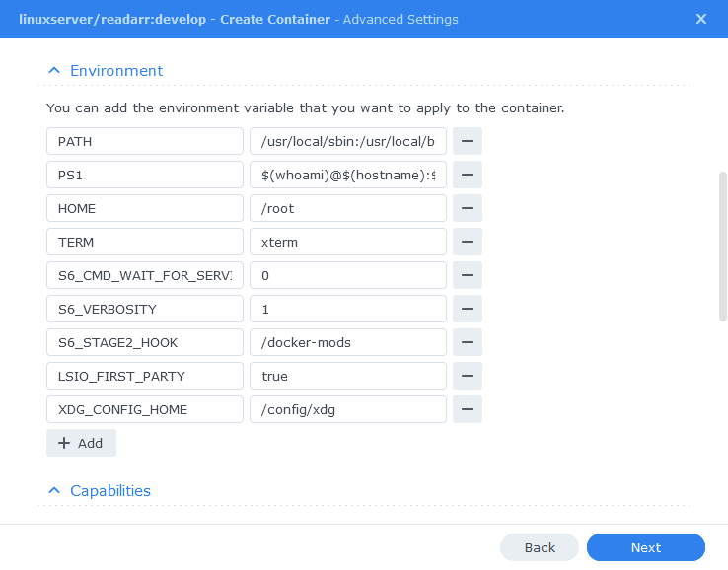Collapse the Environment section
The image size is (728, 570).
(x=54, y=71)
